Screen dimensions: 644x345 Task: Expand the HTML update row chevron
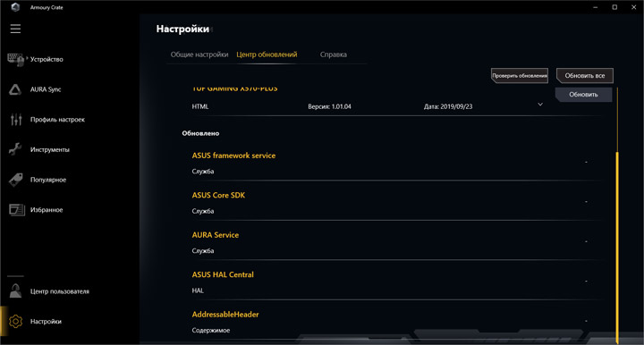coord(540,105)
